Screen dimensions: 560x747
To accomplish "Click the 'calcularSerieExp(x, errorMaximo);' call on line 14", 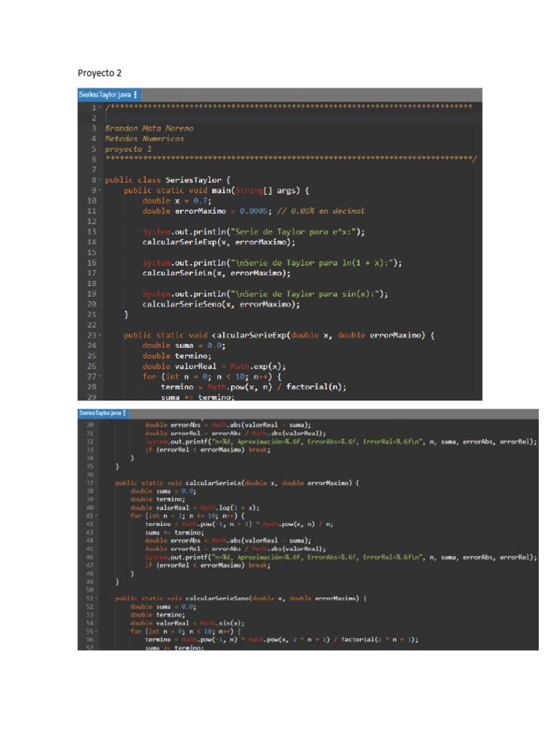I will 219,242.
